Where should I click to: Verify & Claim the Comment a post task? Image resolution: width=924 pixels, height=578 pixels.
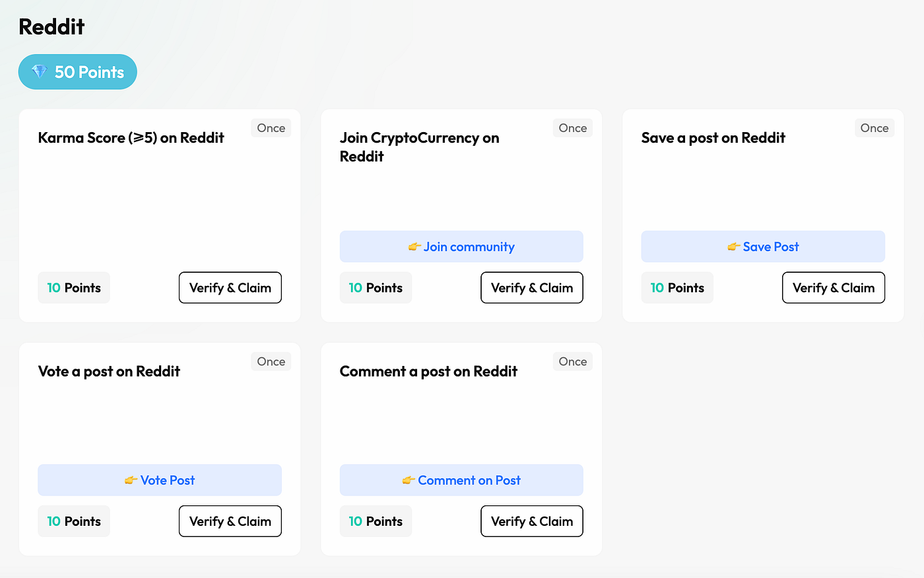tap(531, 521)
